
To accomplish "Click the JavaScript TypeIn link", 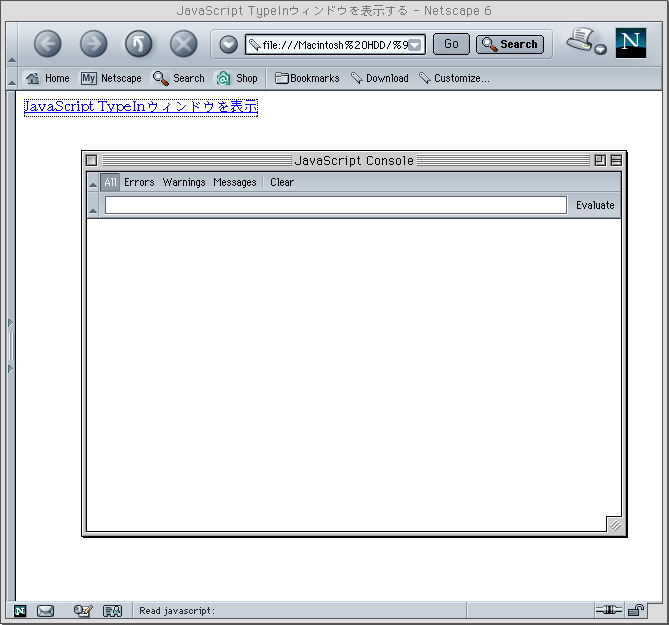I will (141, 107).
